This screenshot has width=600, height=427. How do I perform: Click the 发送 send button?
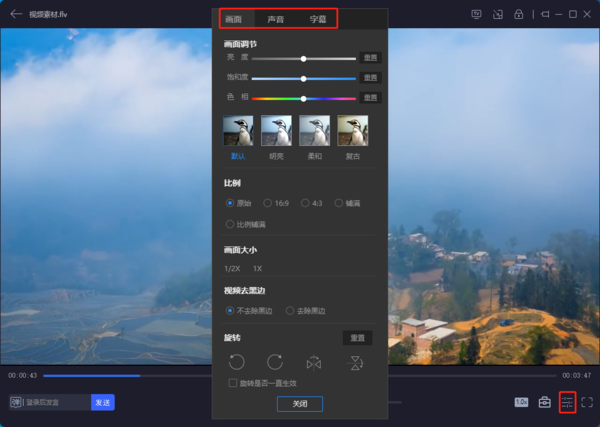103,403
